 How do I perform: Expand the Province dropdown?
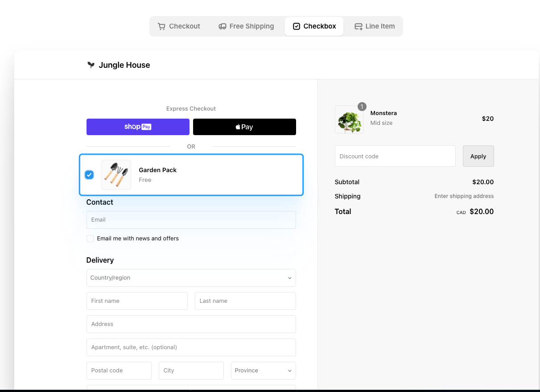[x=263, y=371]
